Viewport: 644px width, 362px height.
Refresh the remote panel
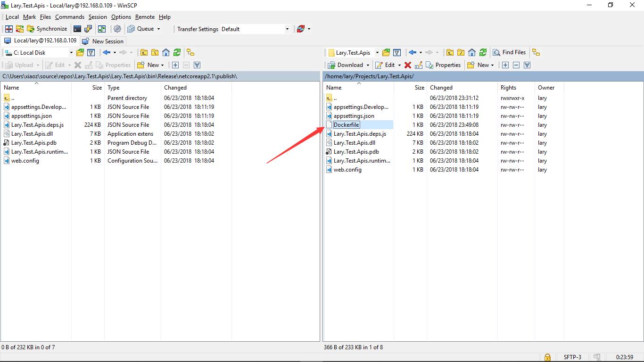(483, 52)
